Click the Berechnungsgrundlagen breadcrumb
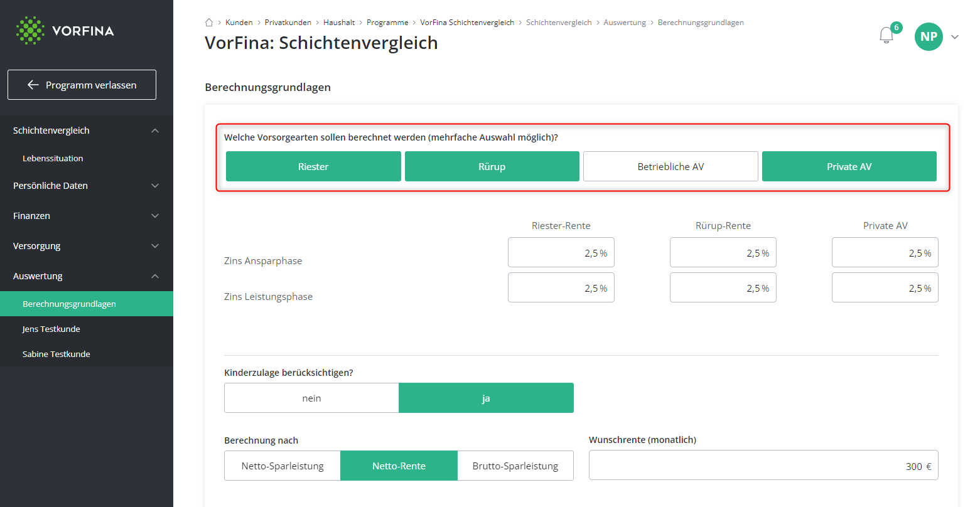 coord(701,23)
